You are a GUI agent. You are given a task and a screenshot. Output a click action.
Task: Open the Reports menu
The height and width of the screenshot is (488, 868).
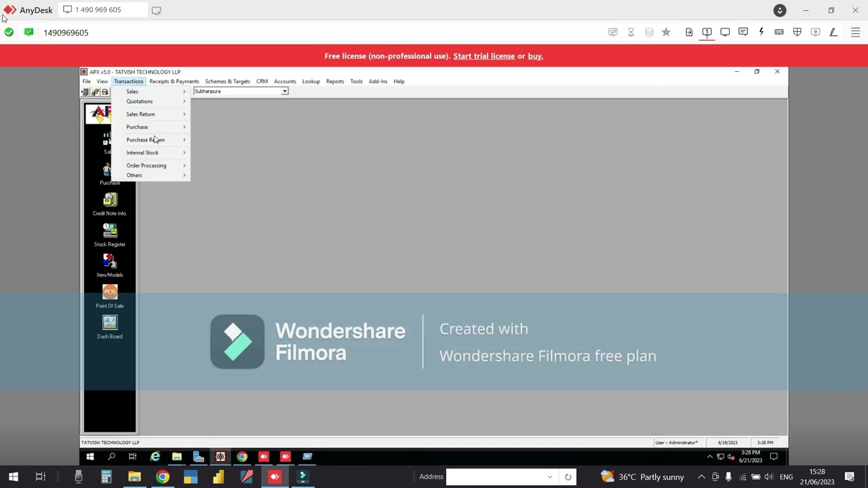pos(335,81)
